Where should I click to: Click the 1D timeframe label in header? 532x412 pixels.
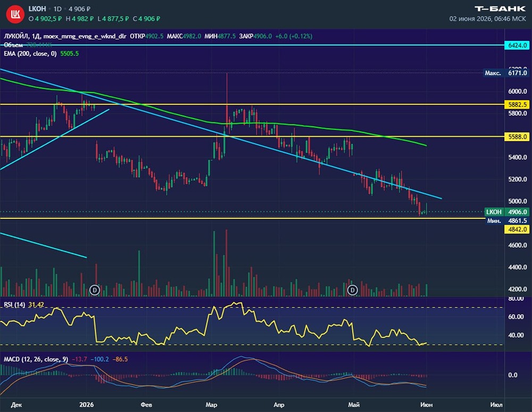pyautogui.click(x=57, y=9)
